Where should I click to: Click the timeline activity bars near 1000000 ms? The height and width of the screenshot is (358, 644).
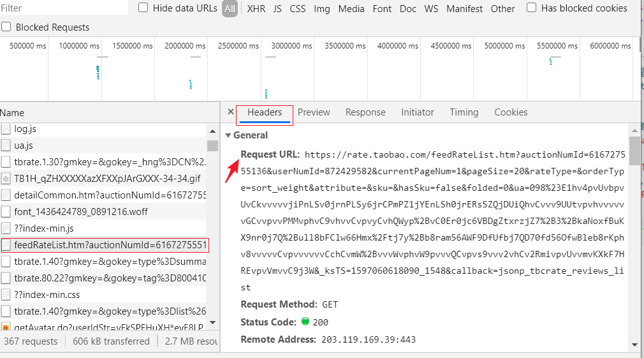pos(98,71)
